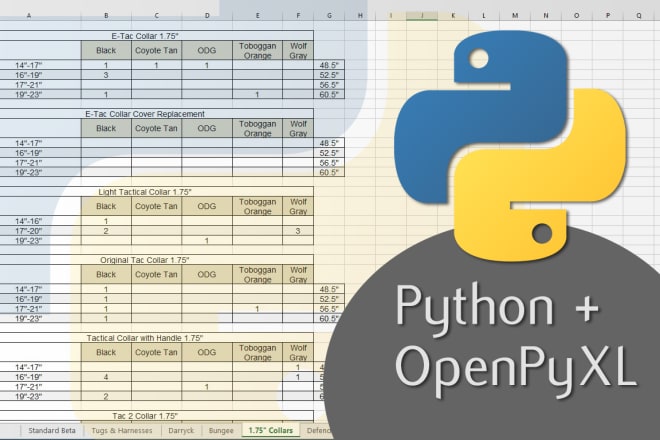Click 52.5" cell in Original Tac Collar table
Image resolution: width=660 pixels, height=440 pixels.
329,299
